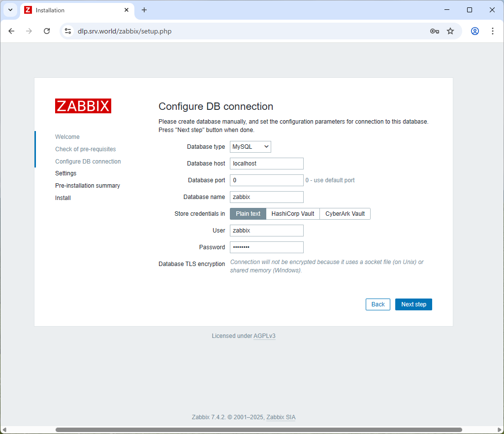Select Plain text credential storage
The width and height of the screenshot is (504, 434).
248,214
